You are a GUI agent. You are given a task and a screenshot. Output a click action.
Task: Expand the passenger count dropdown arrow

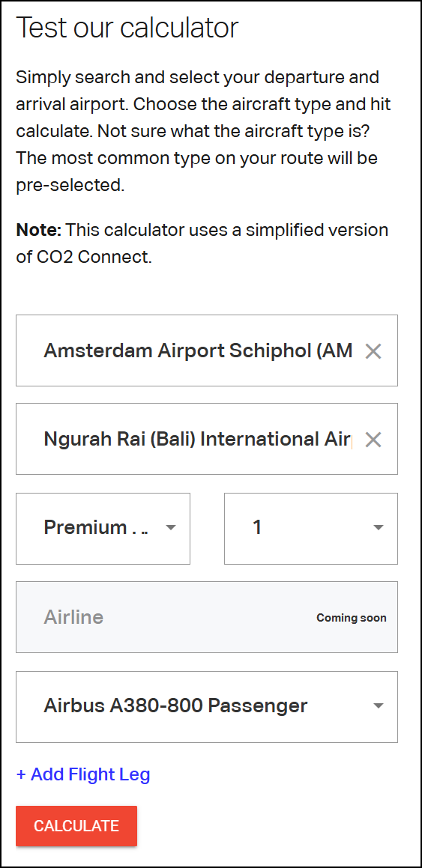click(379, 527)
